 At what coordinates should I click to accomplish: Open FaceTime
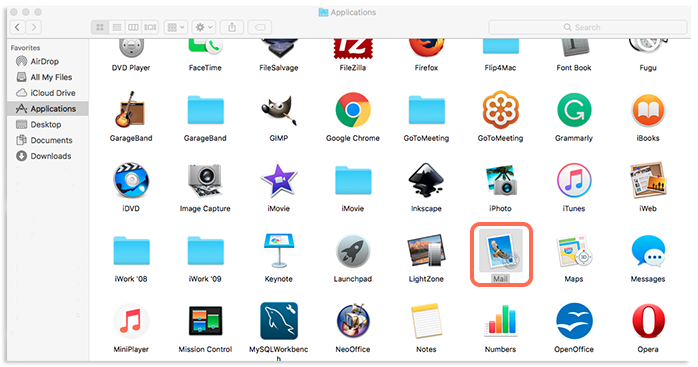pyautogui.click(x=205, y=47)
